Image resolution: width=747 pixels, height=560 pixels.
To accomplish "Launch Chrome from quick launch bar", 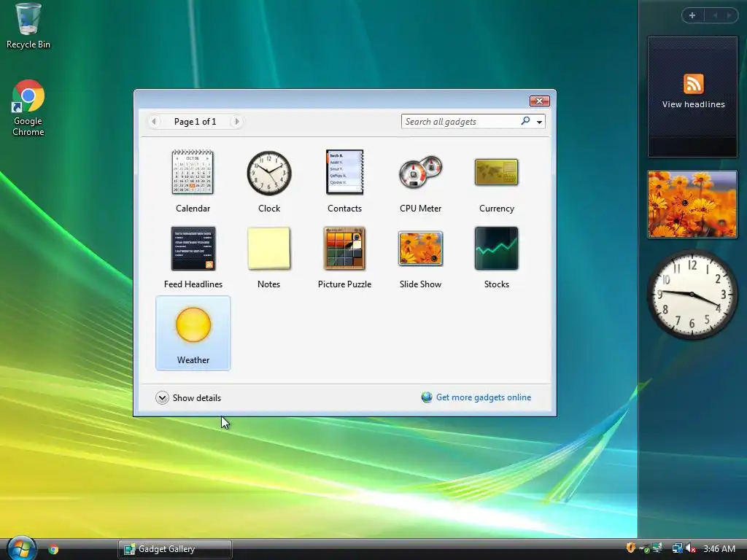I will tap(53, 549).
